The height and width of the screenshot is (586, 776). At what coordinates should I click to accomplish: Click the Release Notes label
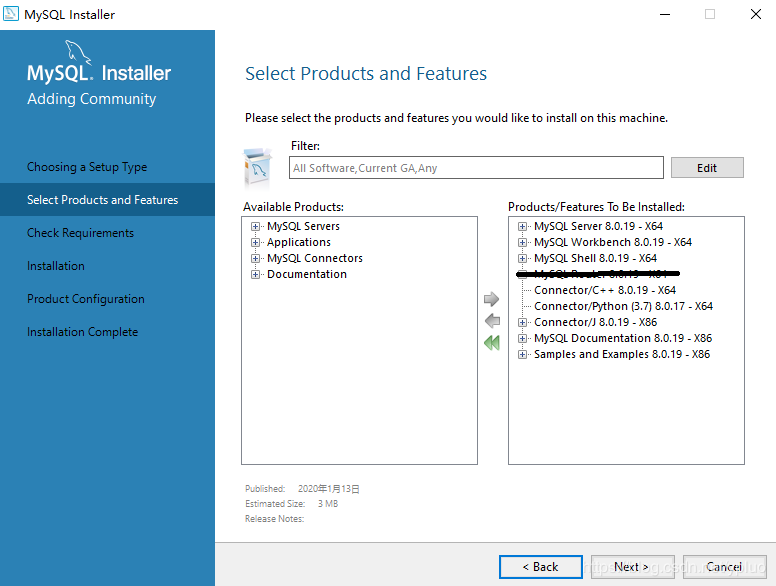tap(275, 519)
